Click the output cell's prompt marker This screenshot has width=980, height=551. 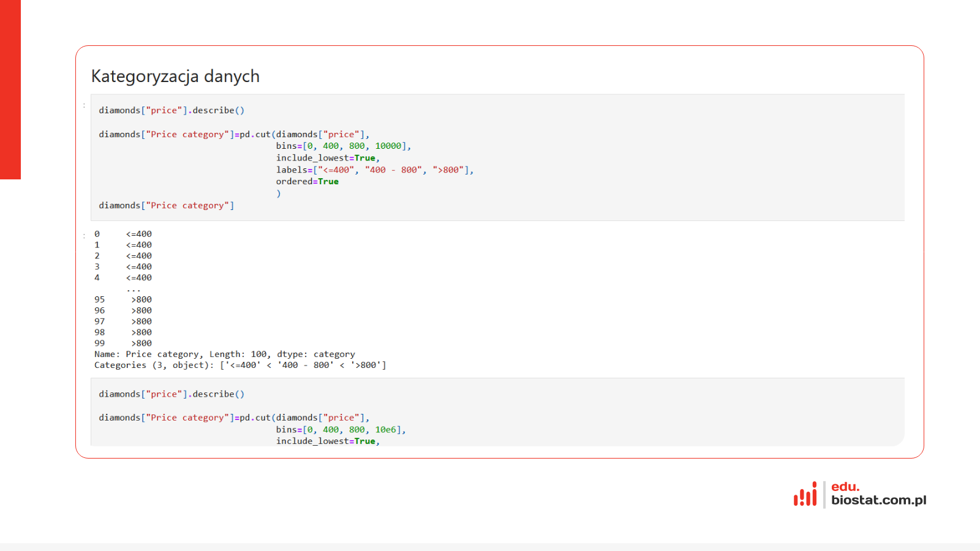[85, 236]
